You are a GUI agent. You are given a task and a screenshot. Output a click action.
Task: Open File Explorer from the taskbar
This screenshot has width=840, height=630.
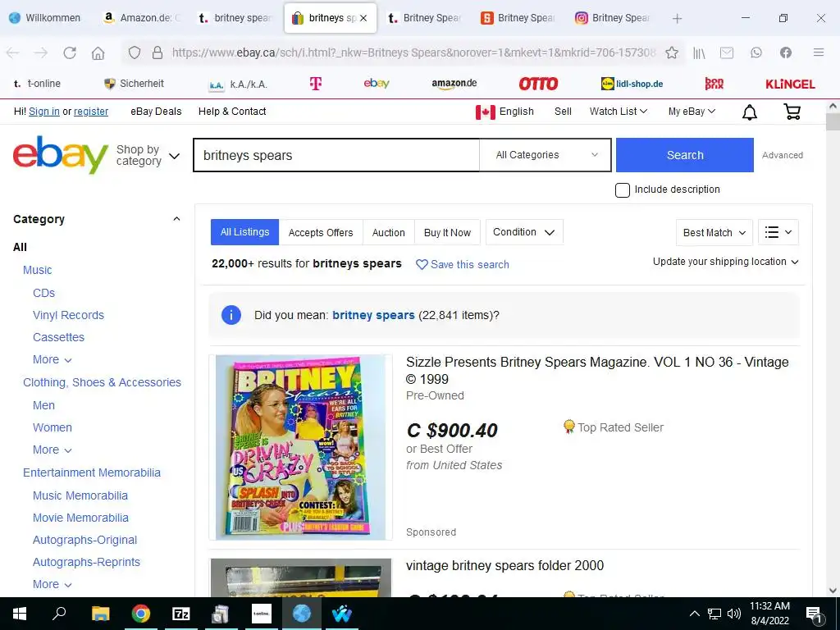(100, 614)
